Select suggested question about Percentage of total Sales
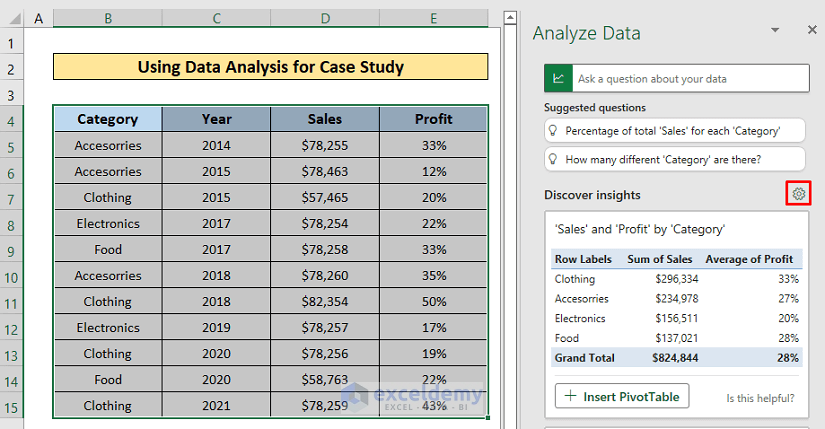The height and width of the screenshot is (429, 825). pyautogui.click(x=672, y=131)
